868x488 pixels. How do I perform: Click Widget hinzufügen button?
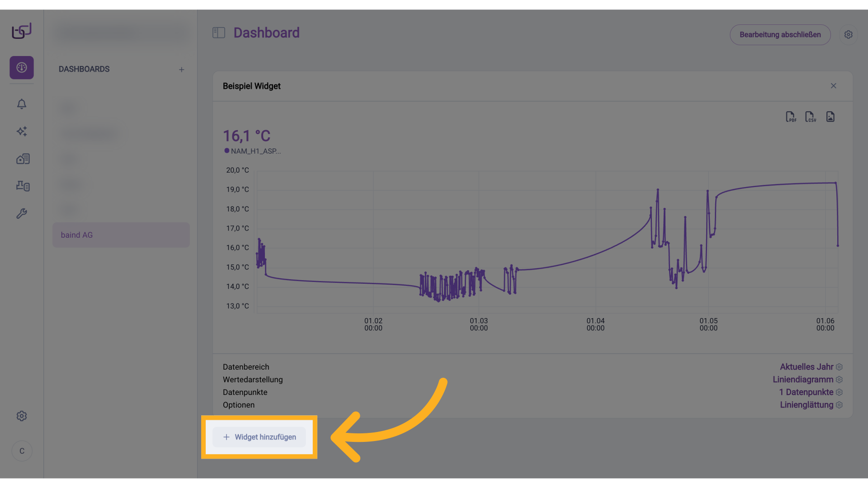tap(259, 437)
